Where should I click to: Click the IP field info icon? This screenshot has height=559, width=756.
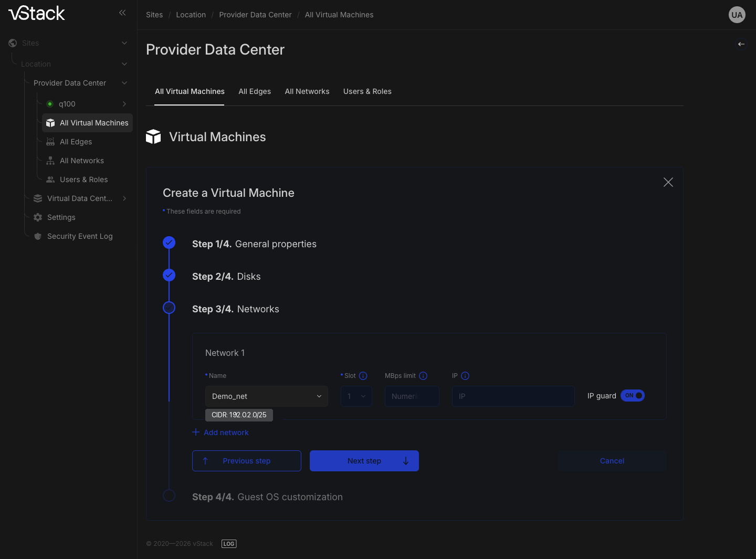(465, 376)
